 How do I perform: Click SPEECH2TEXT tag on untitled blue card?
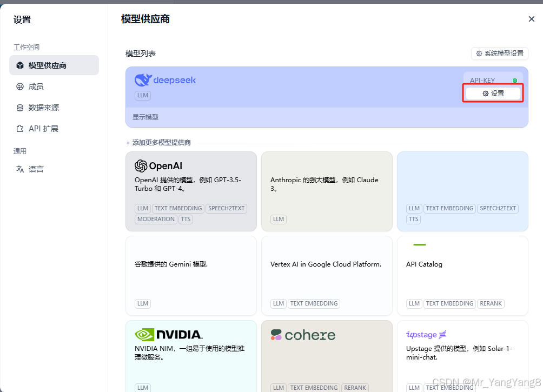(498, 209)
